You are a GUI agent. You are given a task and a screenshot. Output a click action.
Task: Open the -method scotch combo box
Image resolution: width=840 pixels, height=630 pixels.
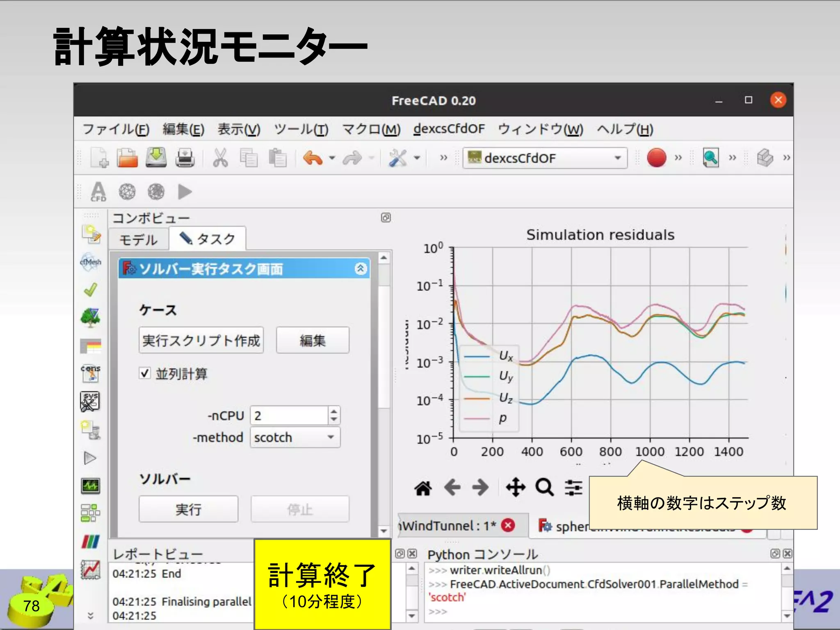[x=295, y=437]
